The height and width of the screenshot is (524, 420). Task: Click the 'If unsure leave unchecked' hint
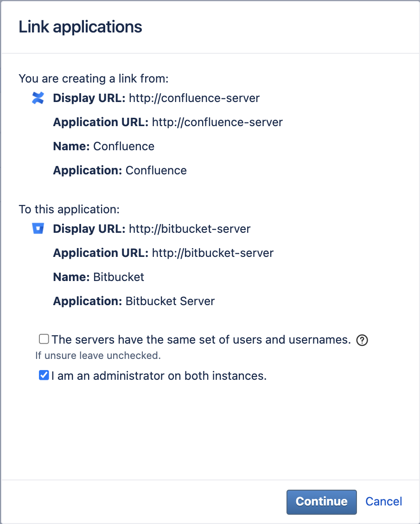click(98, 356)
